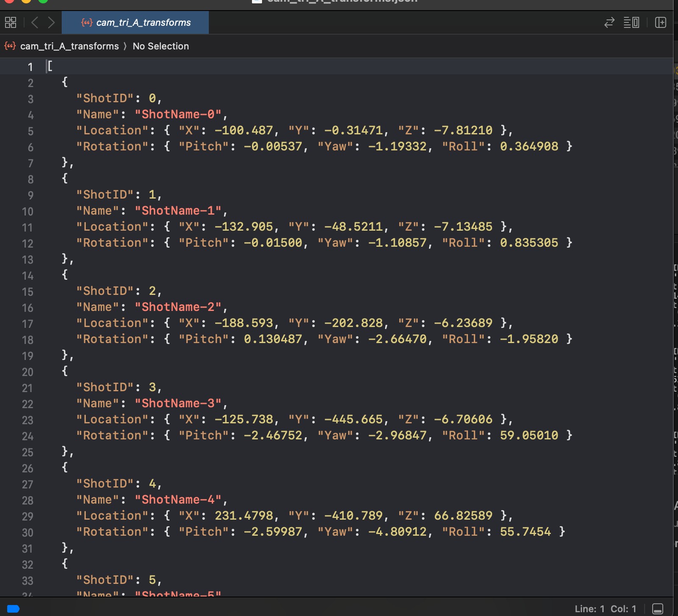Click the Roll value 0.364908
678x616 pixels.
pyautogui.click(x=529, y=146)
